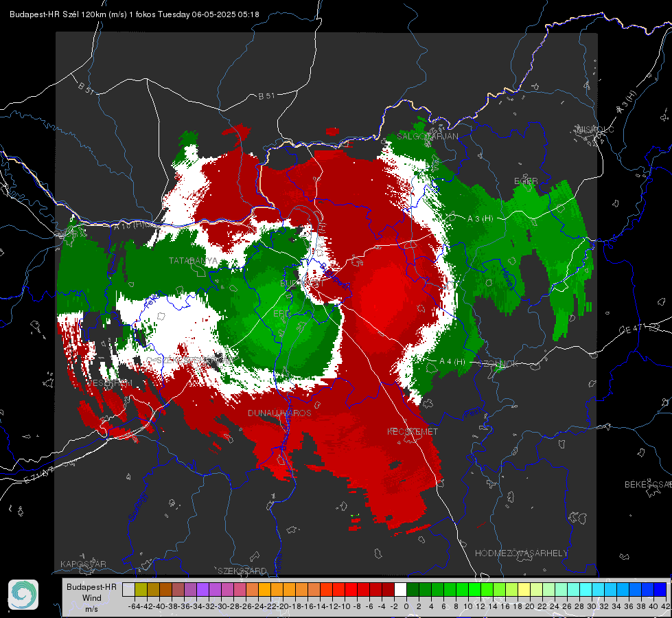
Task: Click the DUNAUJVAROS city label
Action: pos(279,413)
